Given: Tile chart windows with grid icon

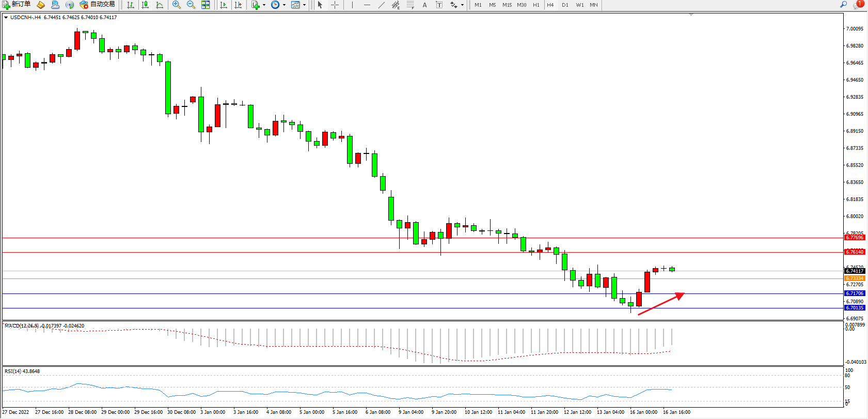Looking at the screenshot, I should coord(206,5).
